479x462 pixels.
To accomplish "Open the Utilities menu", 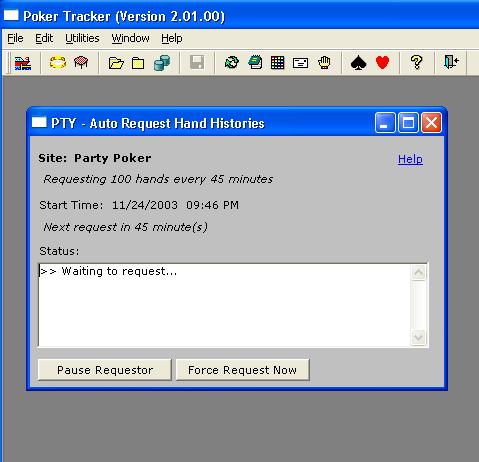I will coord(82,38).
